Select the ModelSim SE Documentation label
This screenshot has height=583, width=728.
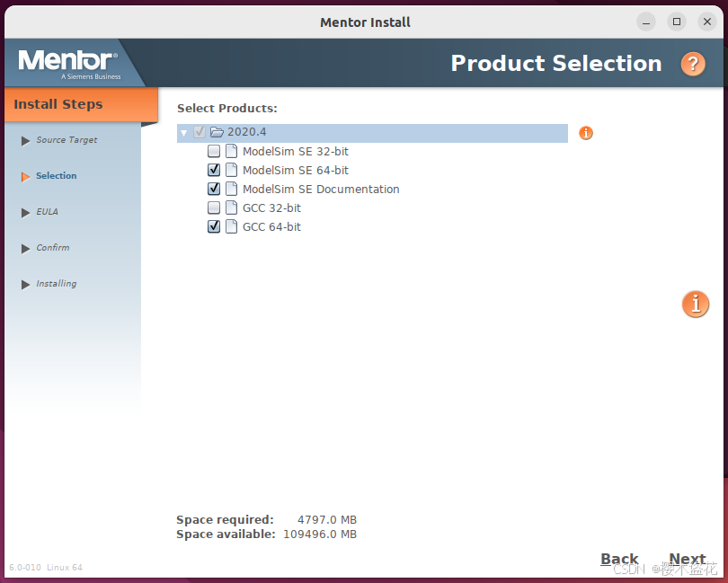pyautogui.click(x=321, y=189)
